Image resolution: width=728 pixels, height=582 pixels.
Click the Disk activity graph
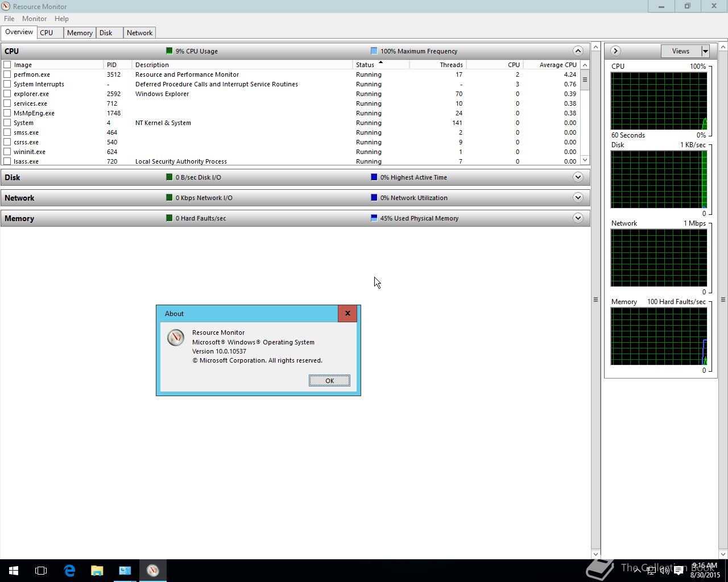659,180
